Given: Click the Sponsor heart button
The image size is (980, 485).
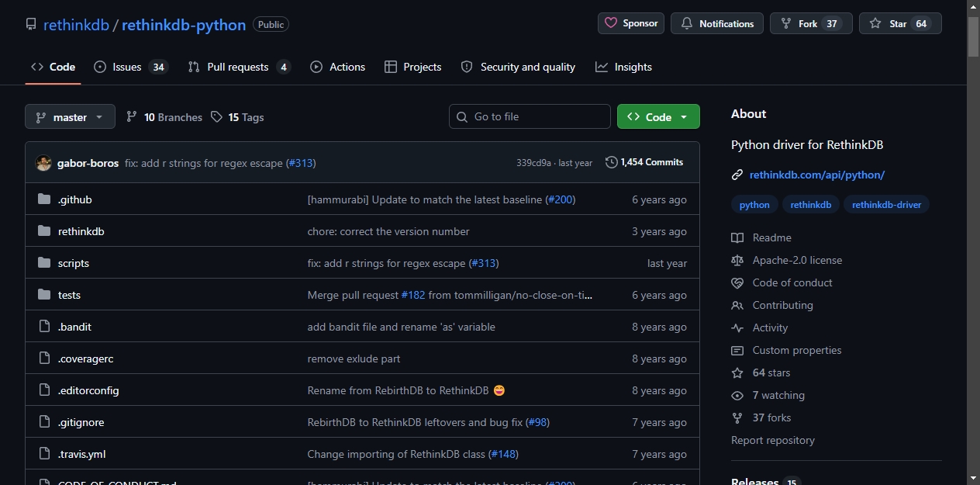Looking at the screenshot, I should 631,23.
